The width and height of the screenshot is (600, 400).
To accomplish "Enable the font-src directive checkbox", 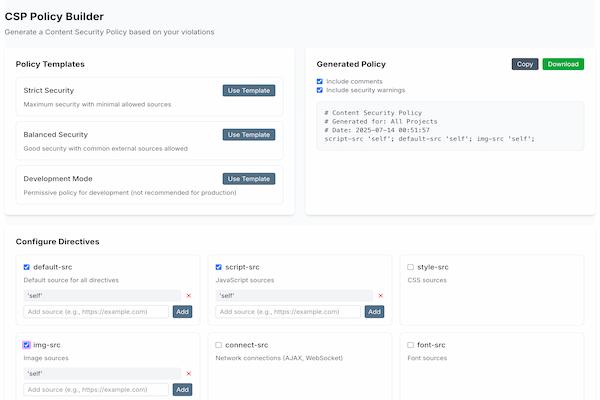I will pyautogui.click(x=411, y=345).
